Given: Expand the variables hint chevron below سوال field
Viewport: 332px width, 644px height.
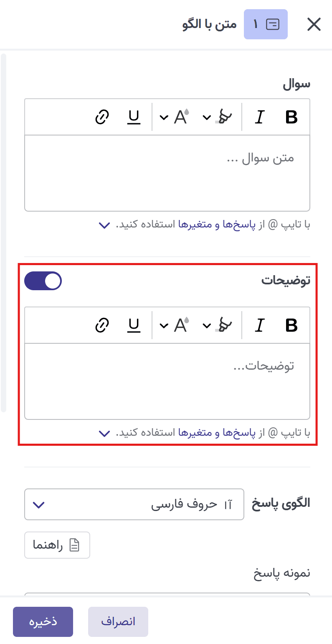Looking at the screenshot, I should 105,225.
